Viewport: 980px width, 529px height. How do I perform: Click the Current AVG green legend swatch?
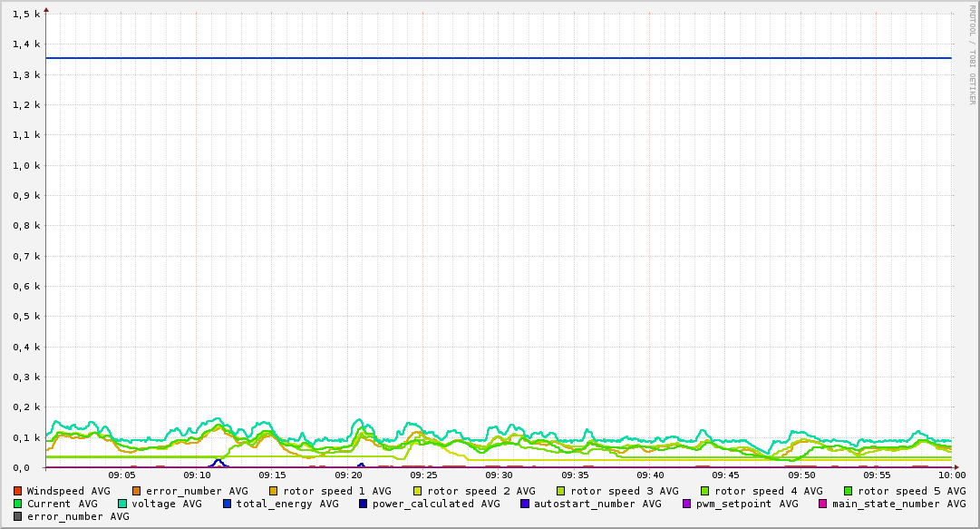point(17,504)
